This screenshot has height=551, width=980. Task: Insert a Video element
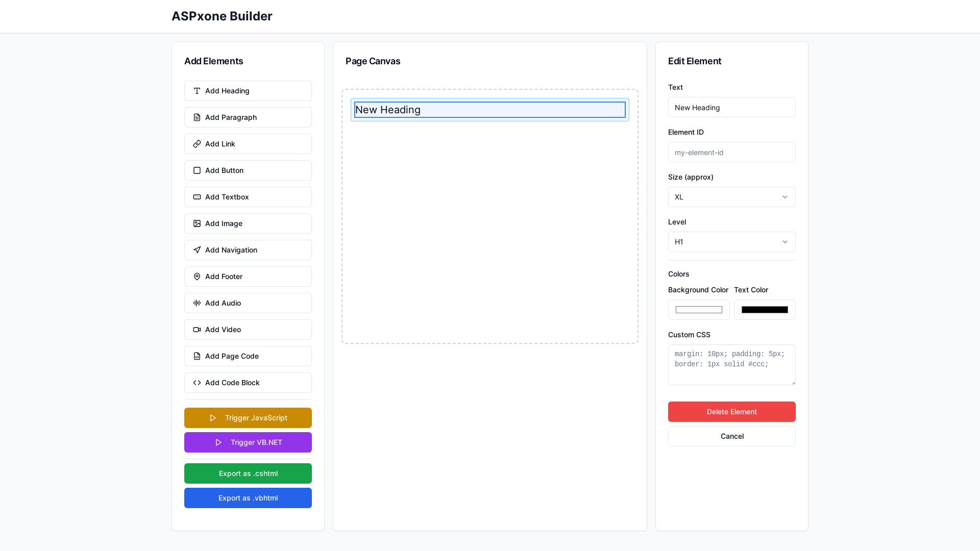click(248, 330)
